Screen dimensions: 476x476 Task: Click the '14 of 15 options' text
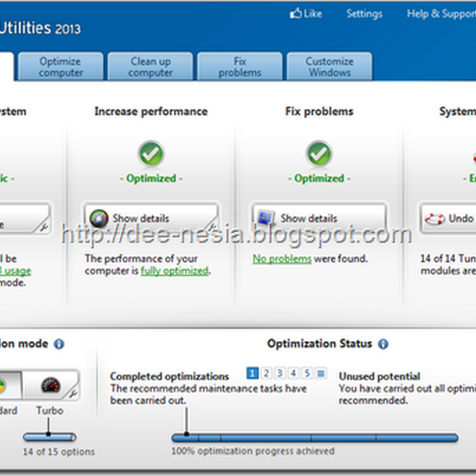[59, 452]
